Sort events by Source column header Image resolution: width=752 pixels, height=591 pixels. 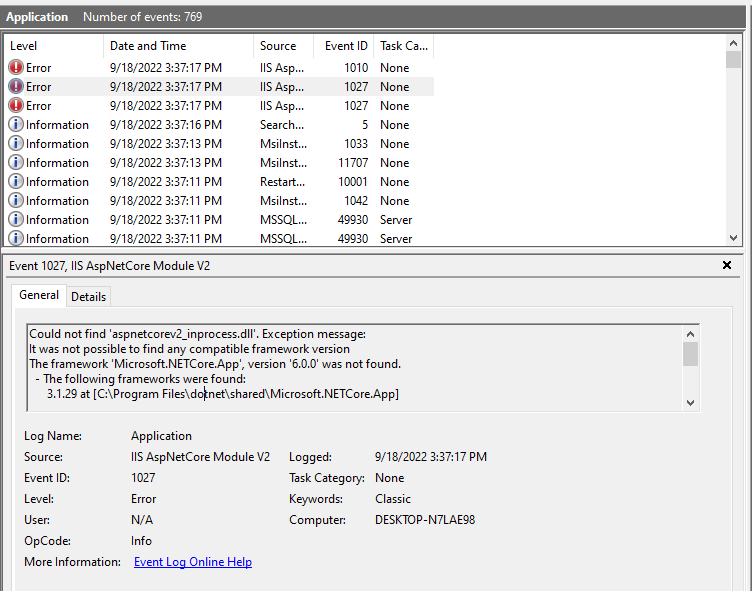(x=283, y=46)
